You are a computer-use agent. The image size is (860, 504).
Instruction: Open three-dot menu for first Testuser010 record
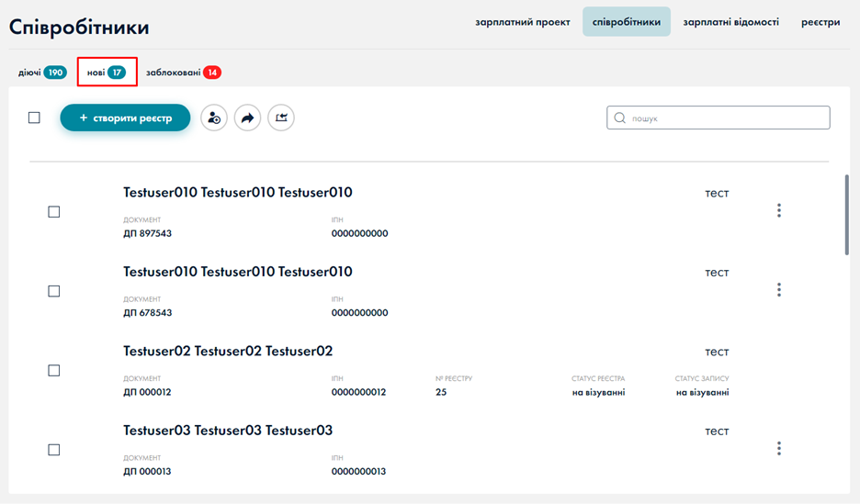coord(778,211)
